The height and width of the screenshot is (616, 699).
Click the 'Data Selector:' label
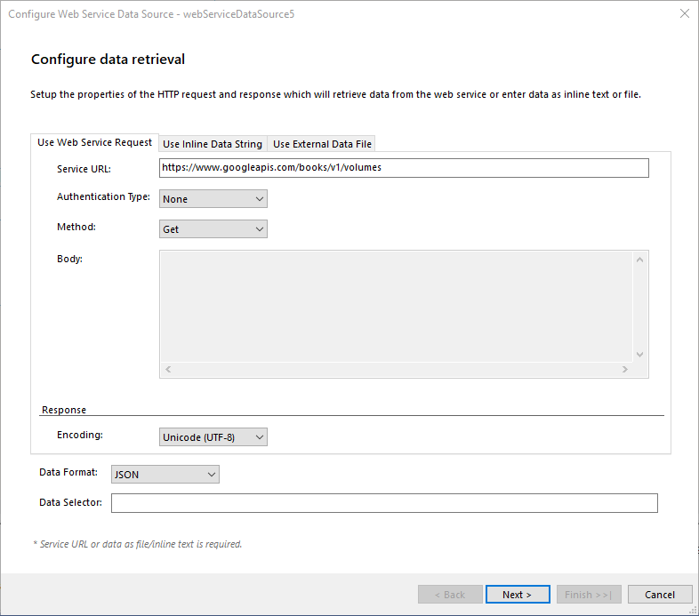point(70,502)
